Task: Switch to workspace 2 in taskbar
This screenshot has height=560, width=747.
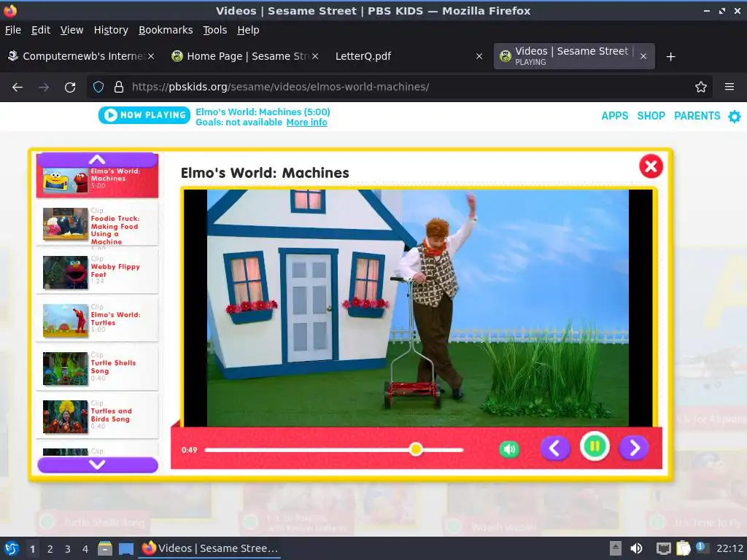Action: (50, 549)
